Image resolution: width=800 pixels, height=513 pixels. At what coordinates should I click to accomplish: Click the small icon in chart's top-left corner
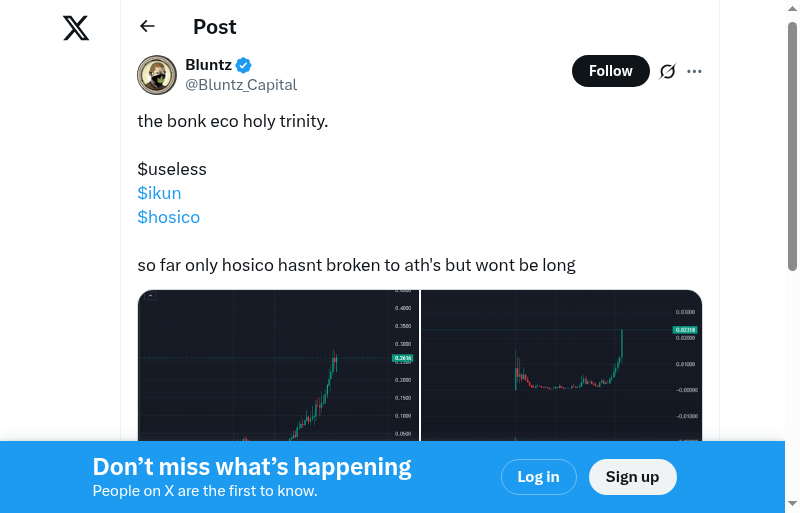pos(150,296)
